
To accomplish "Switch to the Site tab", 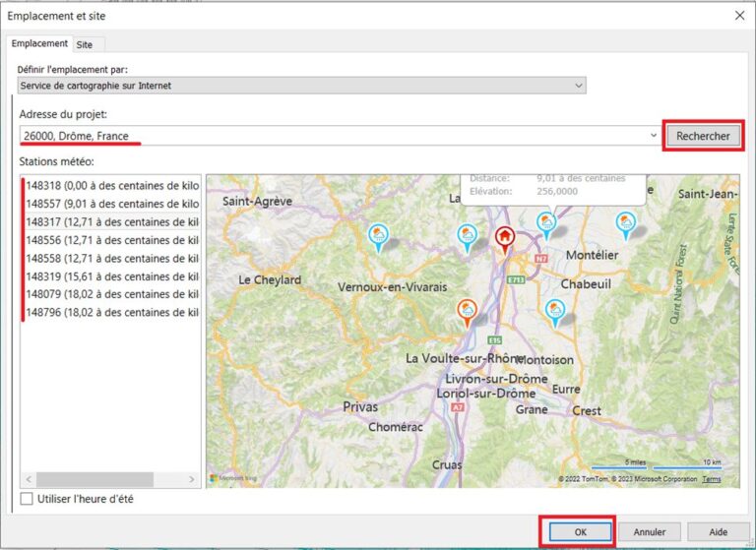I will tap(85, 44).
